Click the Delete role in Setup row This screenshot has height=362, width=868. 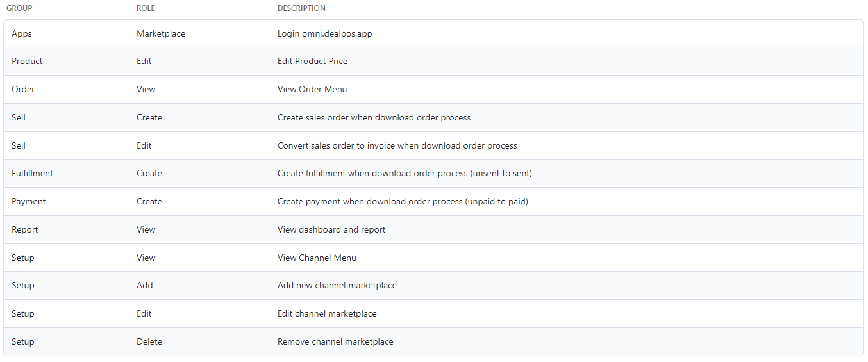(149, 341)
